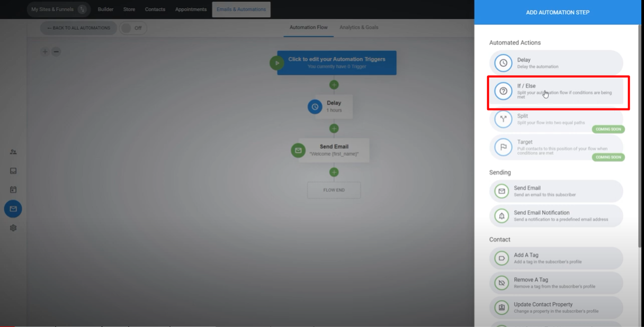644x327 pixels.
Task: Click the zoom in plus button on canvas
Action: [45, 52]
